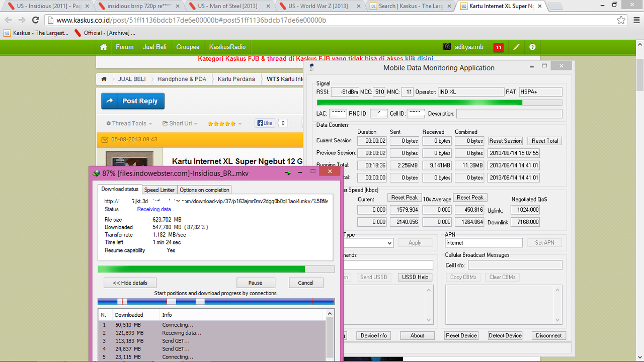Click Copy CBMs button
This screenshot has width=644, height=362.
point(463,277)
